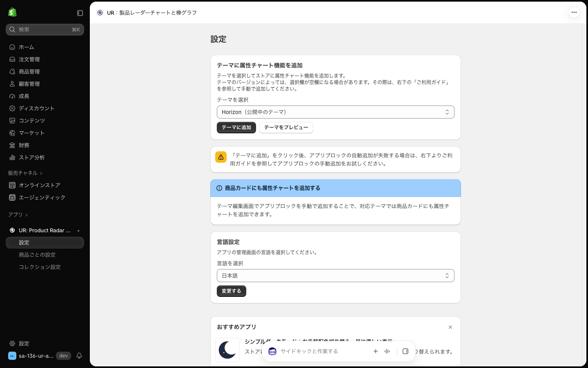Select the 設定 sub-item under the app
Viewport: 588px width, 368px height.
click(x=45, y=242)
